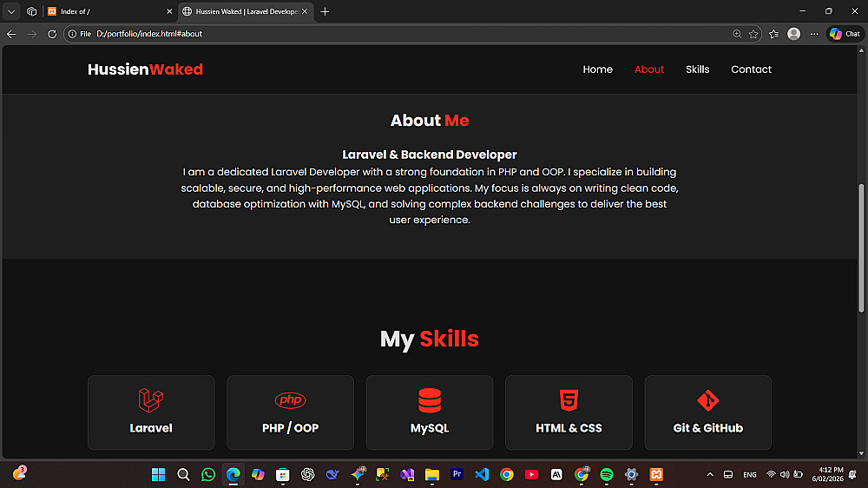Open Edge Settings and more menu
868x488 pixels.
(814, 34)
